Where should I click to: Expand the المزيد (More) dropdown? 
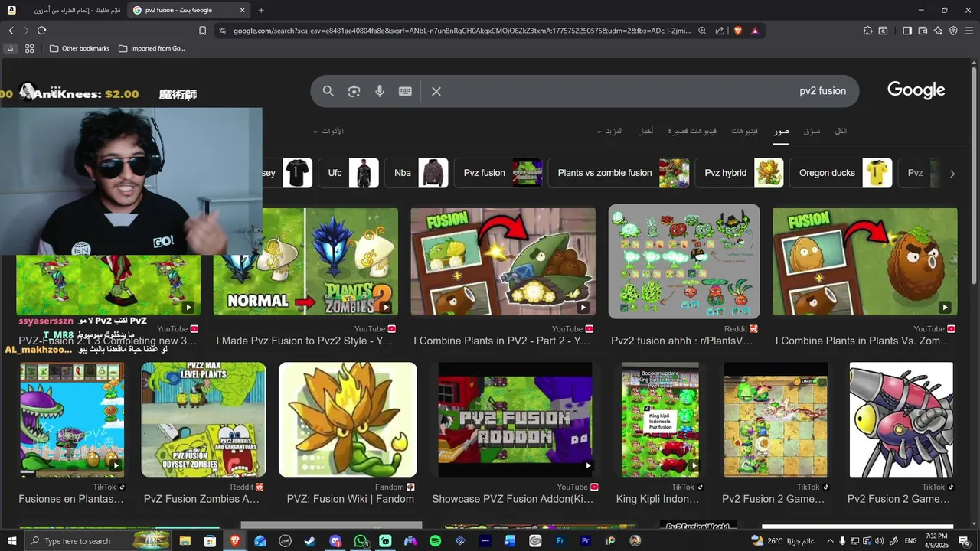tap(610, 131)
